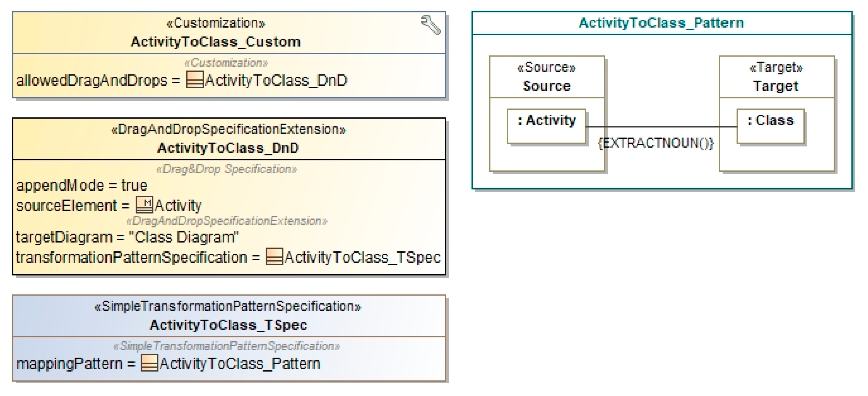
Task: Select the ActivityToClass_Custom class title
Action: pyautogui.click(x=216, y=42)
